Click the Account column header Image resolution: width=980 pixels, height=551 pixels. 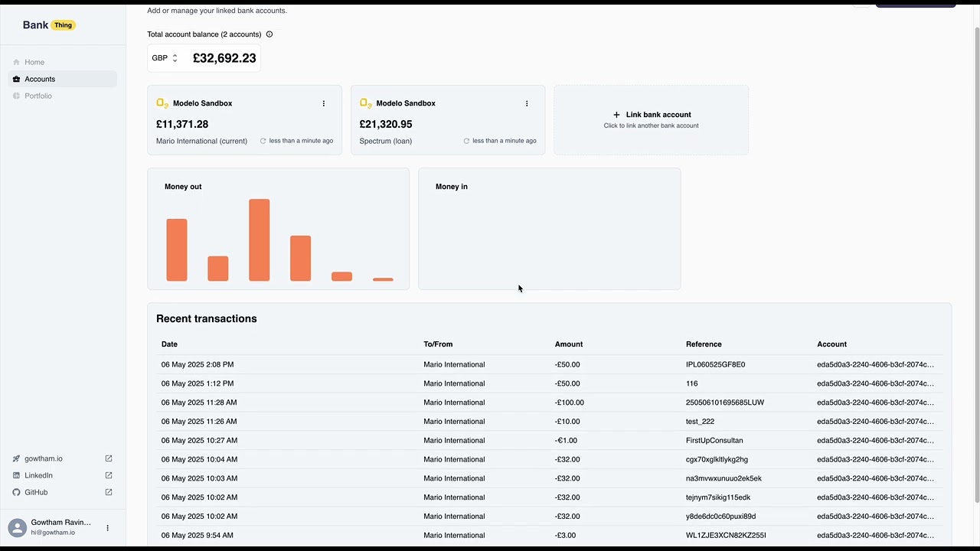[831, 344]
